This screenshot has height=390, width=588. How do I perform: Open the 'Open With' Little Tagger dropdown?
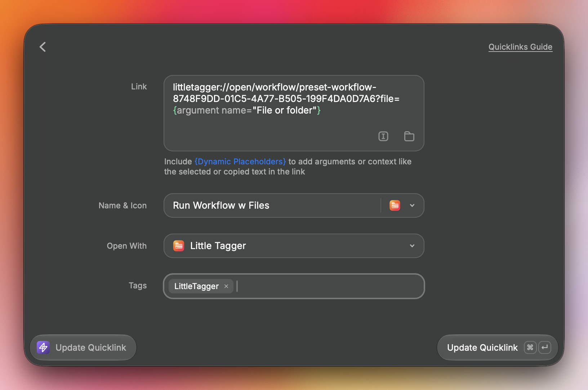(x=294, y=246)
